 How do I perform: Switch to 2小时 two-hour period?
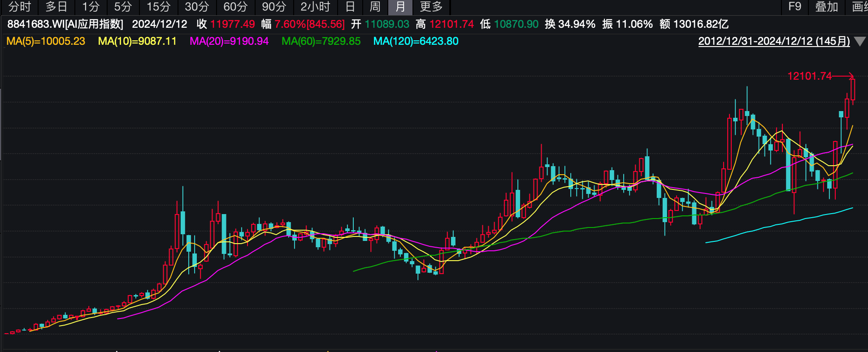[315, 7]
